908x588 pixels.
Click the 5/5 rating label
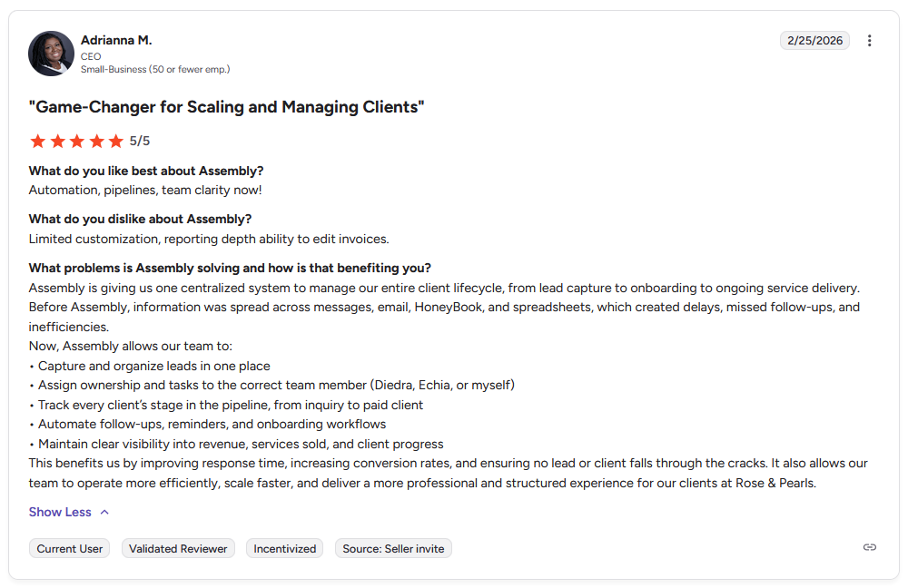139,141
